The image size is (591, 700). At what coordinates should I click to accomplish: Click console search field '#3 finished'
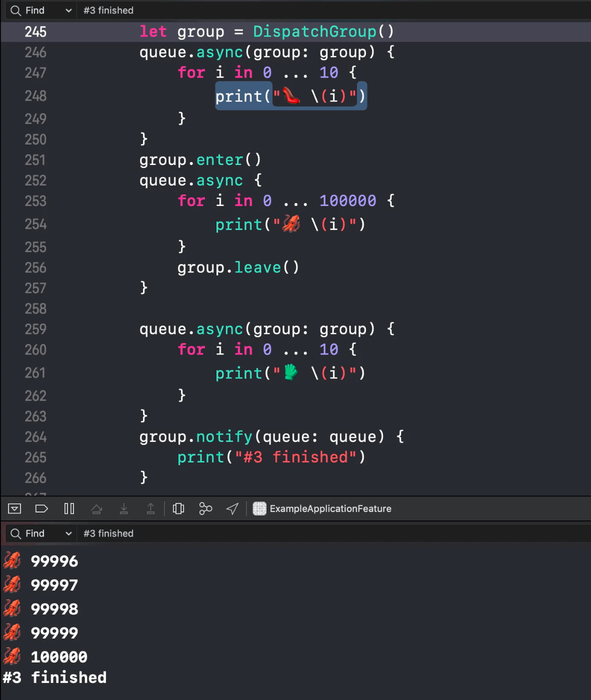[334, 533]
